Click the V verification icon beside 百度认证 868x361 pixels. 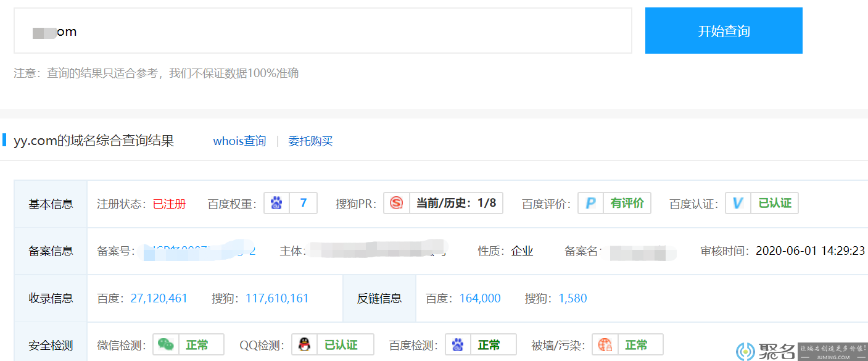click(738, 203)
